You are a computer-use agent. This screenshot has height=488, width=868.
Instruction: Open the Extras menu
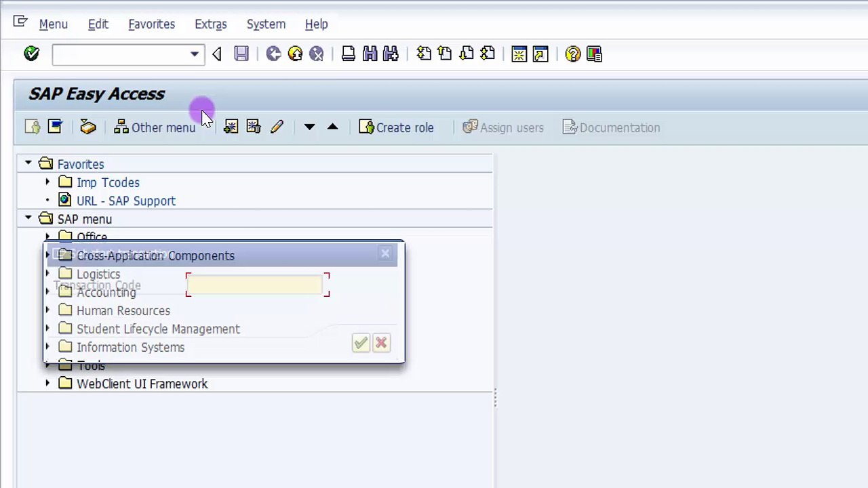[211, 24]
